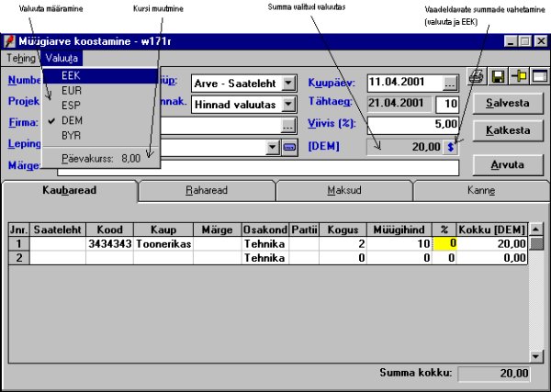This screenshot has width=551, height=392.
Task: Choose EUR in the Valuuta menu
Action: pos(73,92)
